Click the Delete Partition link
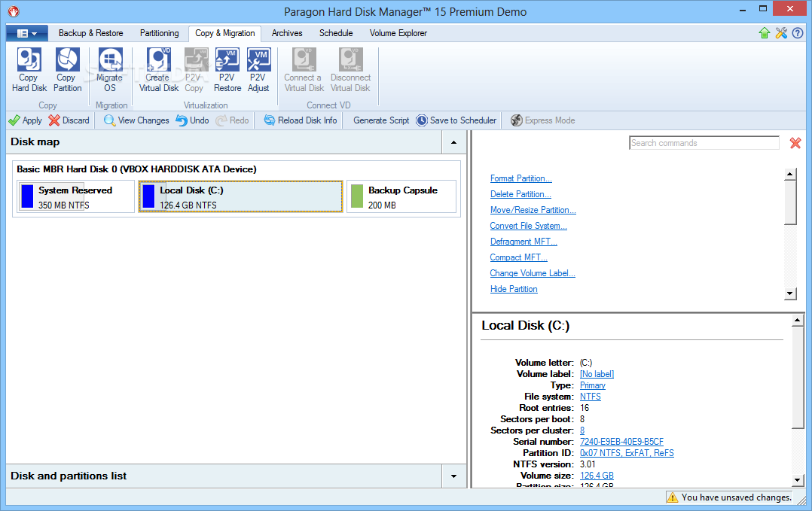Screen dimensions: 812x511 tap(520, 194)
